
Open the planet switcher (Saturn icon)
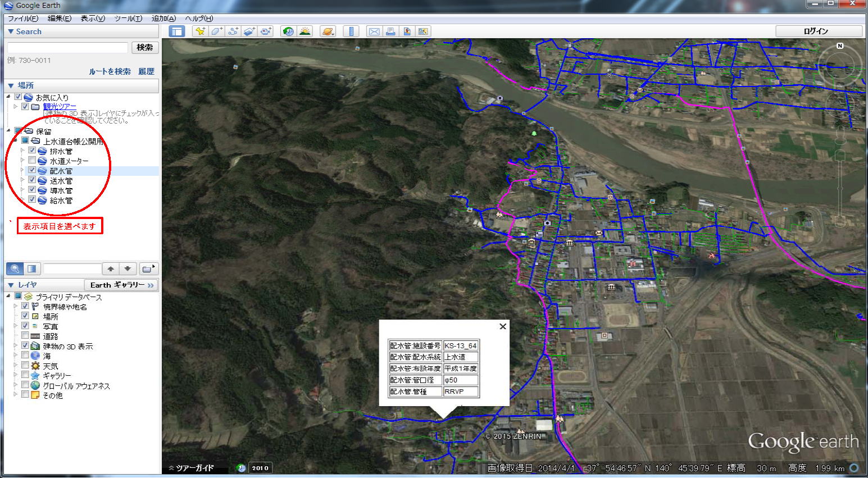coord(328,31)
